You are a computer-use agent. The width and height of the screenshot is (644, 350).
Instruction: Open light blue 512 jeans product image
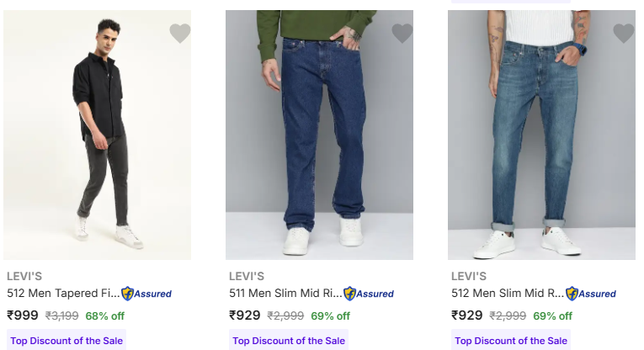click(x=541, y=135)
